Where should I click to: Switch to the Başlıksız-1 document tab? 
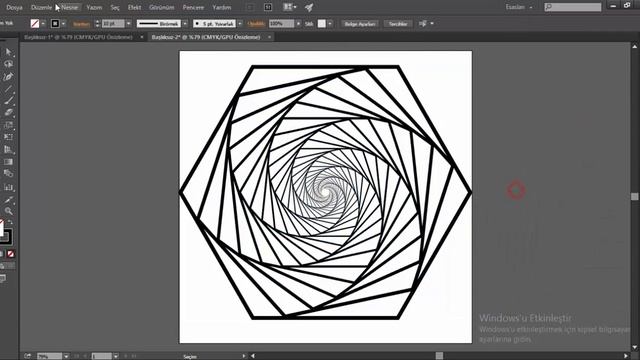(78, 37)
